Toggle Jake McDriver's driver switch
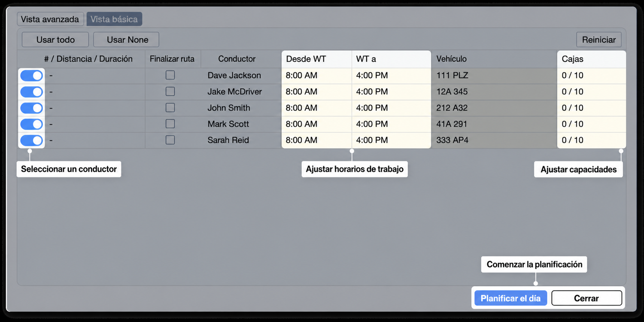This screenshot has height=322, width=644. (x=32, y=92)
